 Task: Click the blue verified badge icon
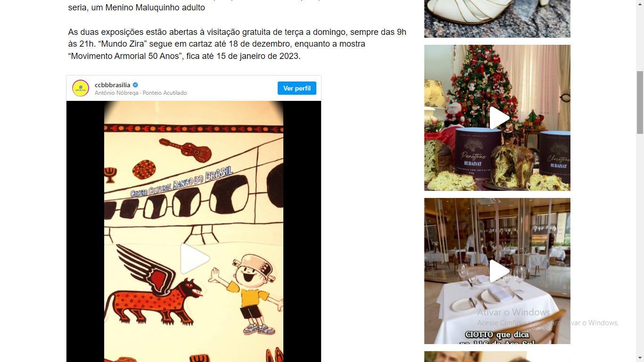point(135,85)
